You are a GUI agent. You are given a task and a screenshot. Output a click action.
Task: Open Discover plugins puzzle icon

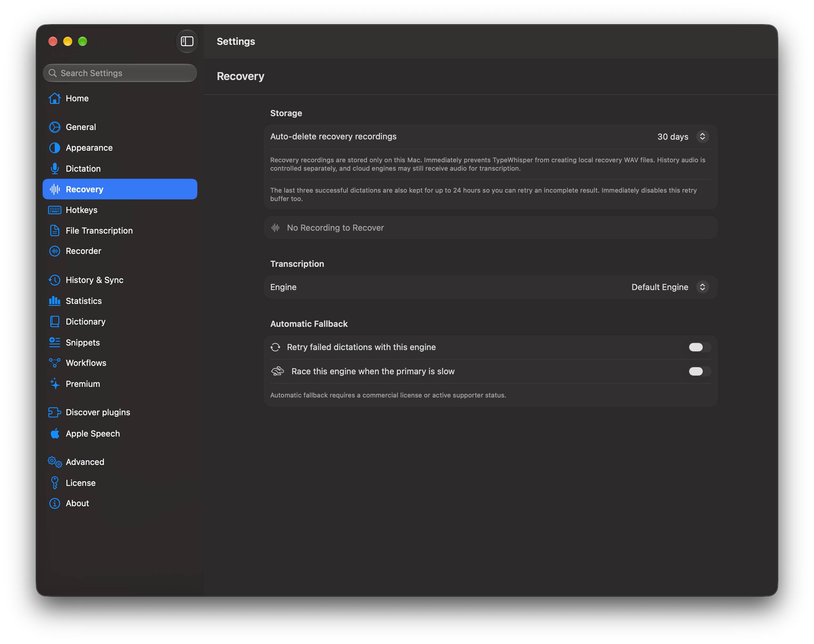point(55,412)
